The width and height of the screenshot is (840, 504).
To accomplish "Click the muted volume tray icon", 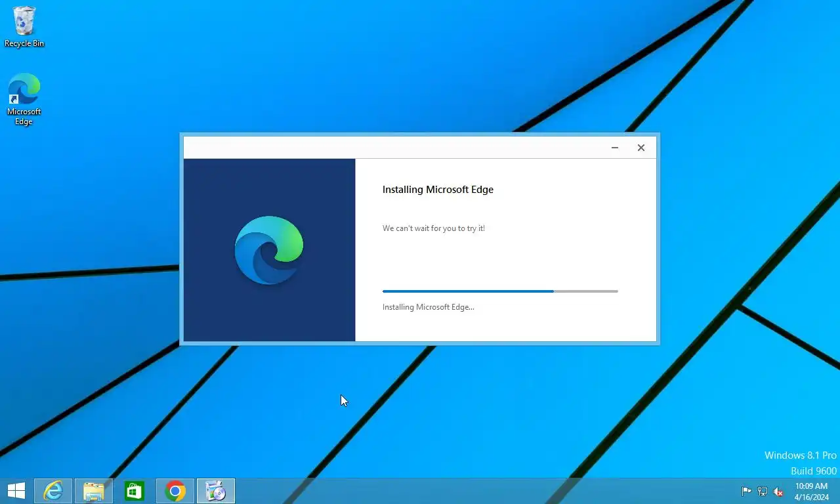I will tap(778, 491).
